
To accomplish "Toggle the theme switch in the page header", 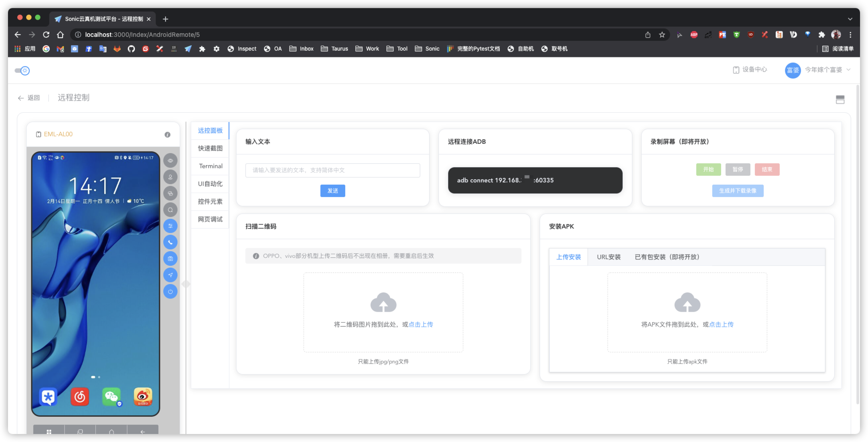I will (22, 70).
